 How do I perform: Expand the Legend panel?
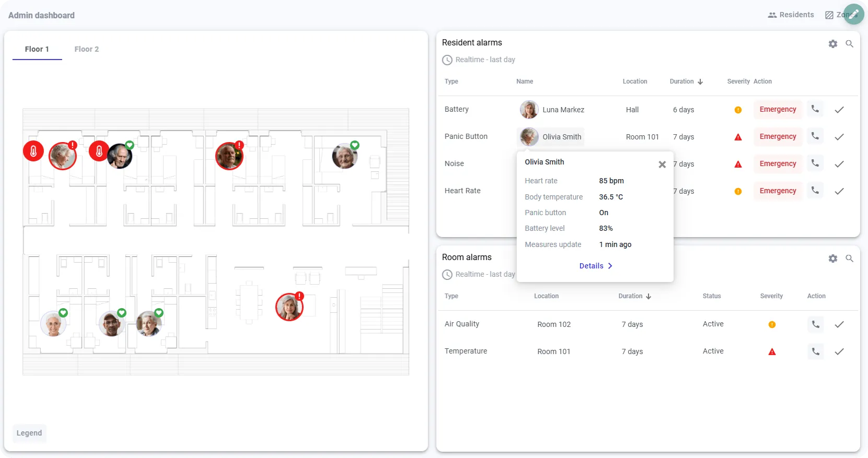click(x=29, y=433)
